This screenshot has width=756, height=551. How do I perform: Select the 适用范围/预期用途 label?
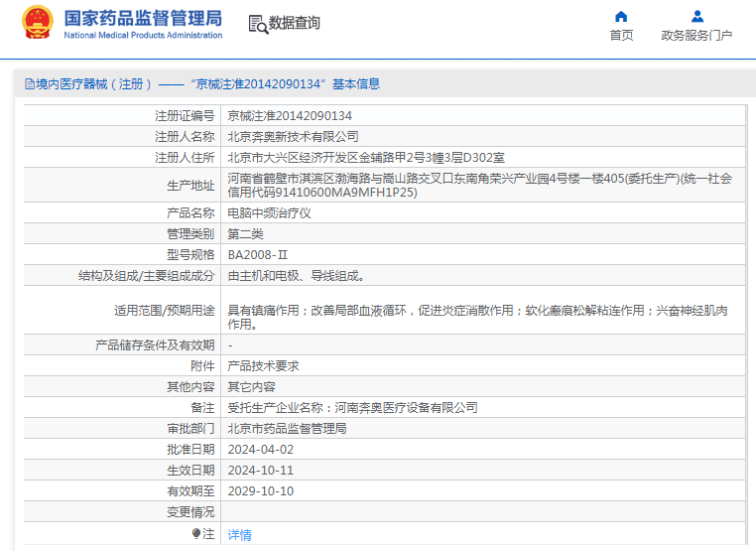tap(165, 310)
